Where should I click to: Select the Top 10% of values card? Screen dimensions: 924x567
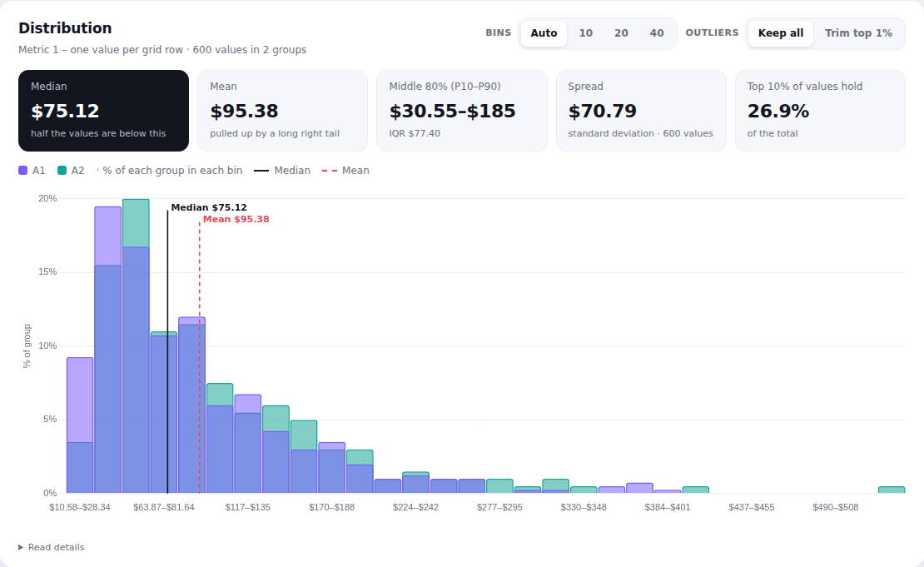point(820,111)
